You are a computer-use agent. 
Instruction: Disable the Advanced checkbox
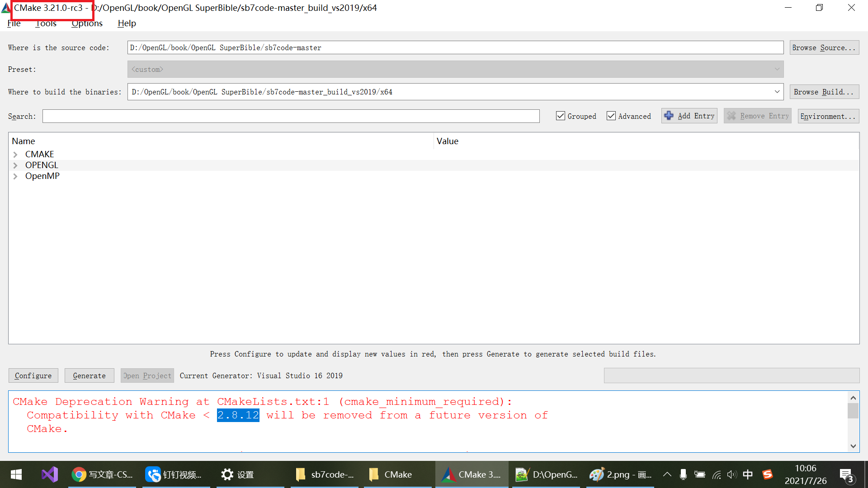tap(612, 116)
